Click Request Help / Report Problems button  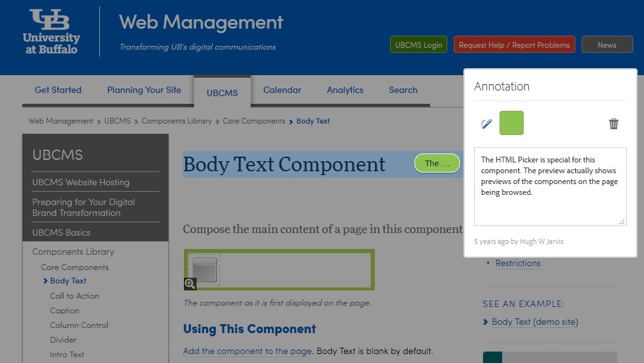[514, 45]
